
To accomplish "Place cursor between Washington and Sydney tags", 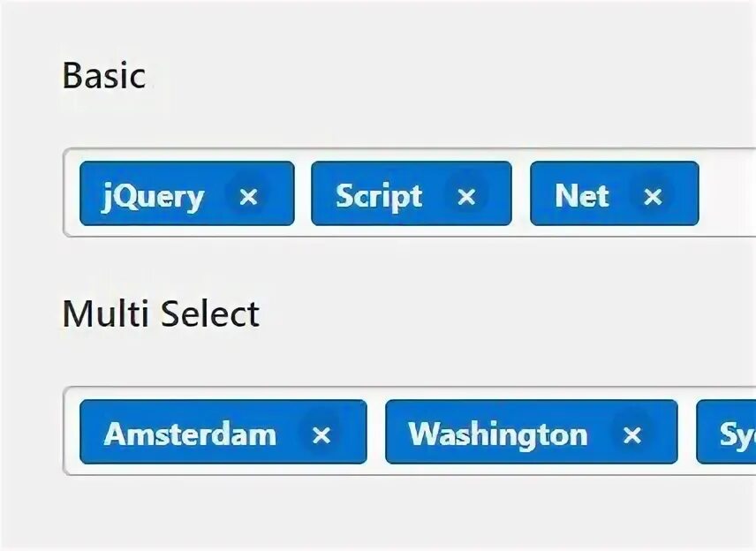I will coord(687,432).
